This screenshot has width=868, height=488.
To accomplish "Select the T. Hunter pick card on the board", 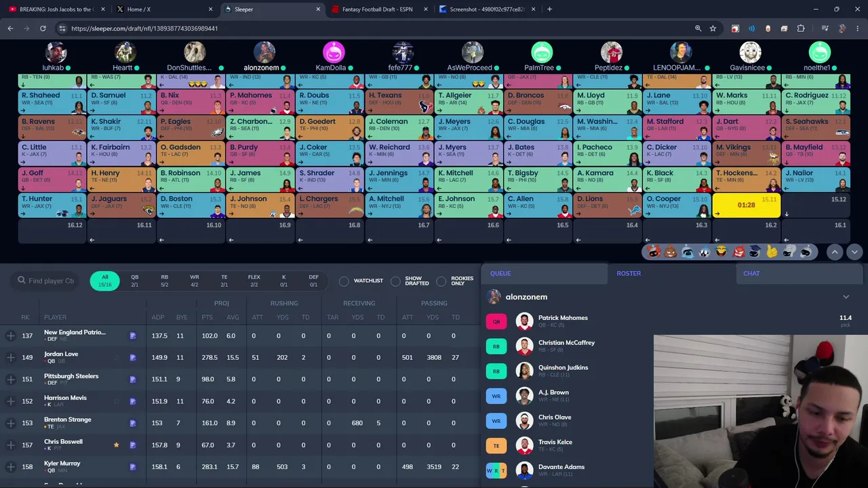I will (52, 205).
